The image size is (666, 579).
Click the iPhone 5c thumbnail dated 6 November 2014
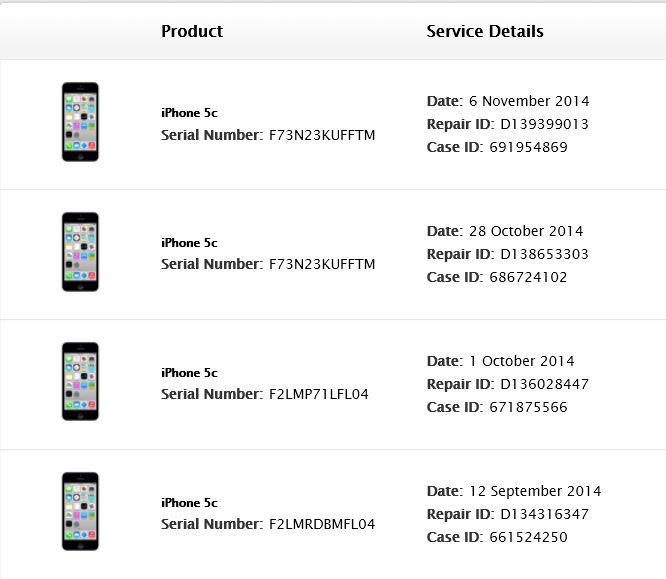80,122
